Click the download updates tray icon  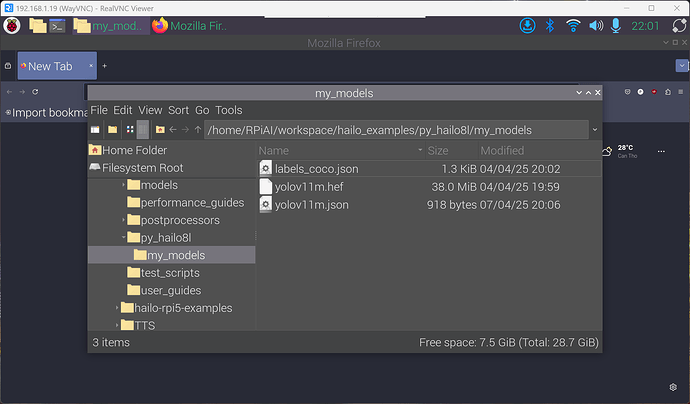click(527, 25)
